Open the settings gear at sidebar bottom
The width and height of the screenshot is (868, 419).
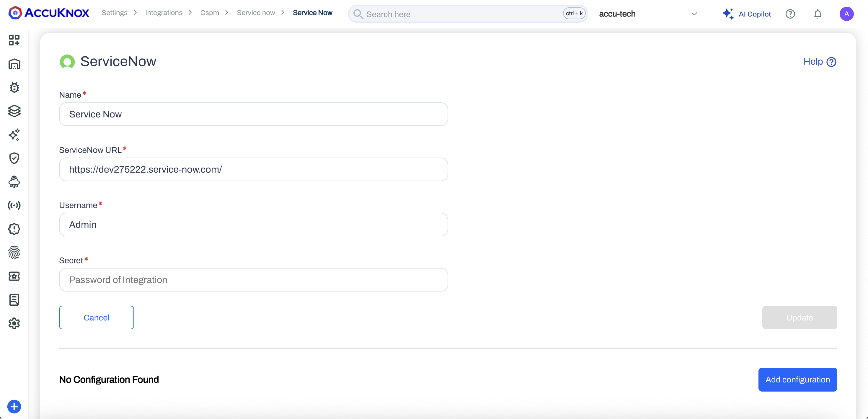coord(14,323)
